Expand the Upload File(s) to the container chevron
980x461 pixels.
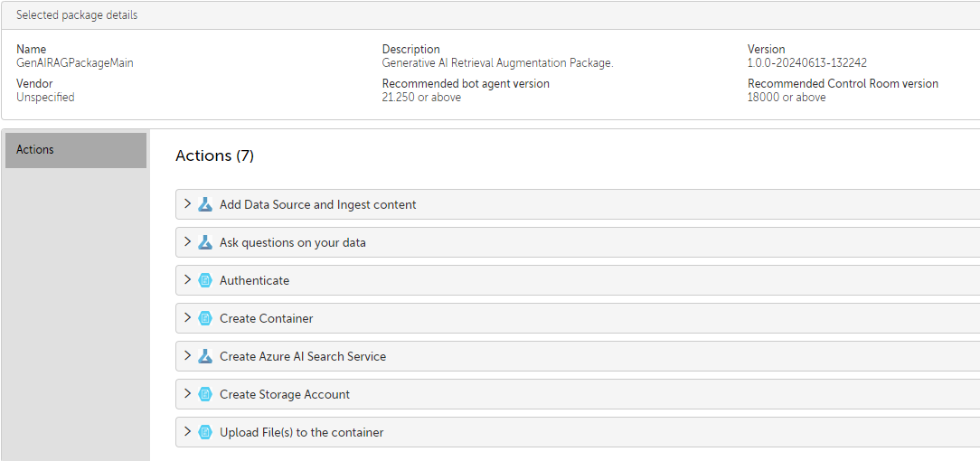187,432
